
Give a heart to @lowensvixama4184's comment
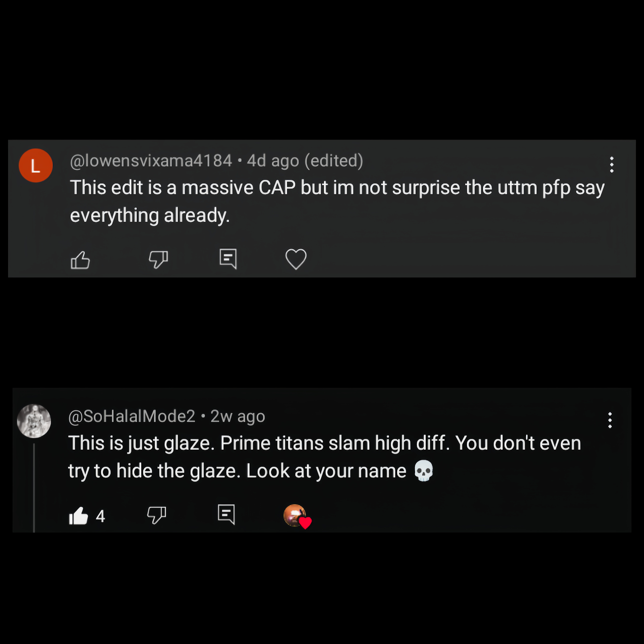(x=296, y=259)
